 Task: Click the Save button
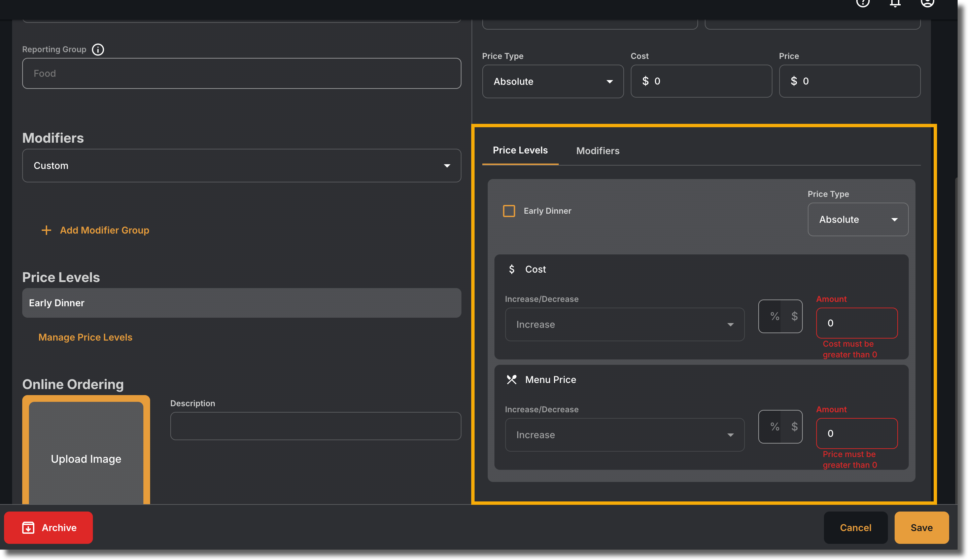pos(922,527)
